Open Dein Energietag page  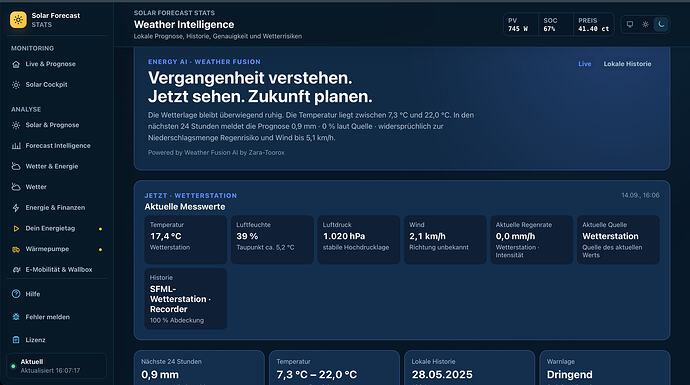[x=57, y=228]
